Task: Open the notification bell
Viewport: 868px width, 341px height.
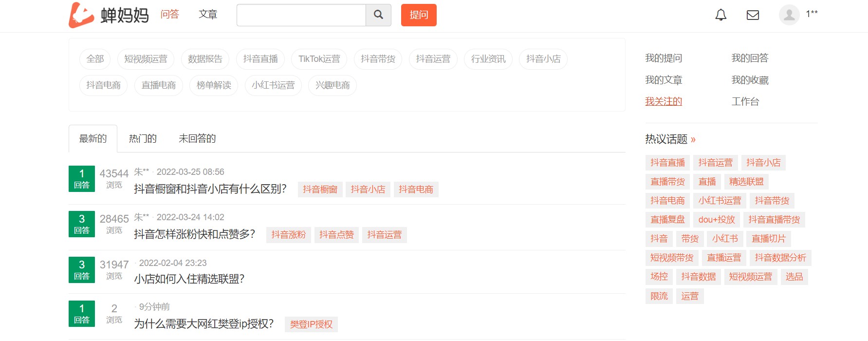Action: click(x=720, y=15)
